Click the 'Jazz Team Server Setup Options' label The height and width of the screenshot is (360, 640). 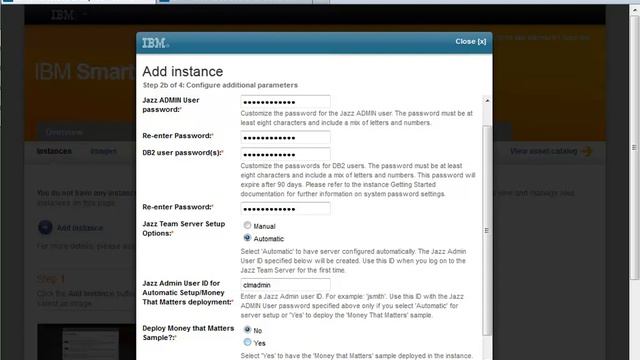tap(184, 229)
